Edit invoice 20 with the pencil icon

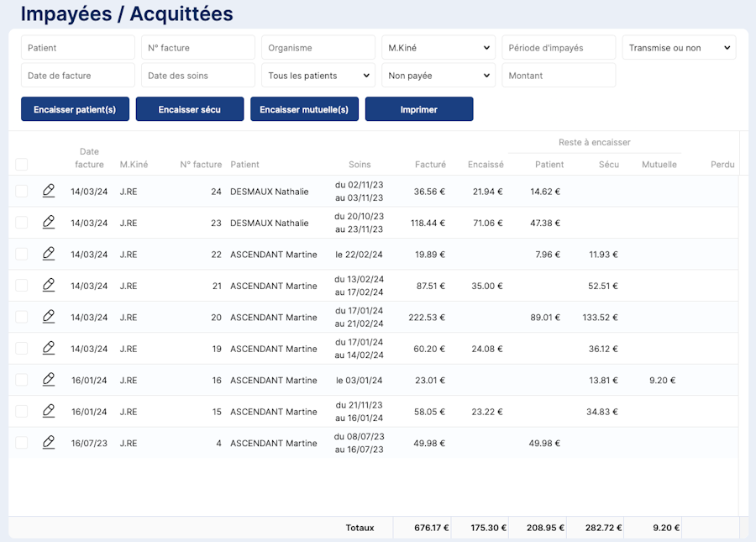coord(49,318)
